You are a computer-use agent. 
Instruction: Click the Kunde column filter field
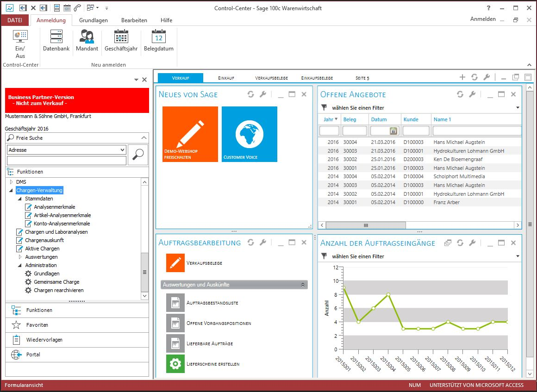(x=416, y=131)
